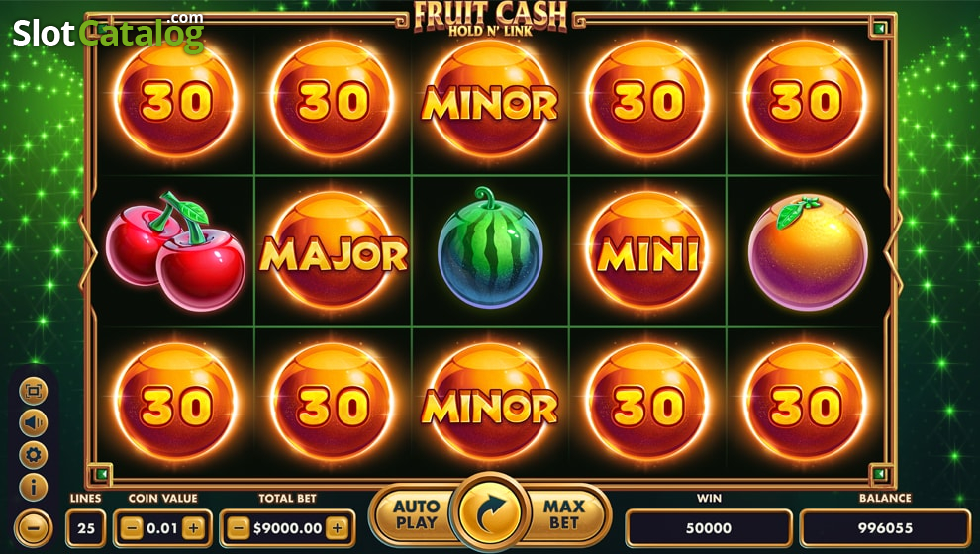The image size is (980, 554).
Task: Spin the reels with the arrow button
Action: (x=491, y=511)
